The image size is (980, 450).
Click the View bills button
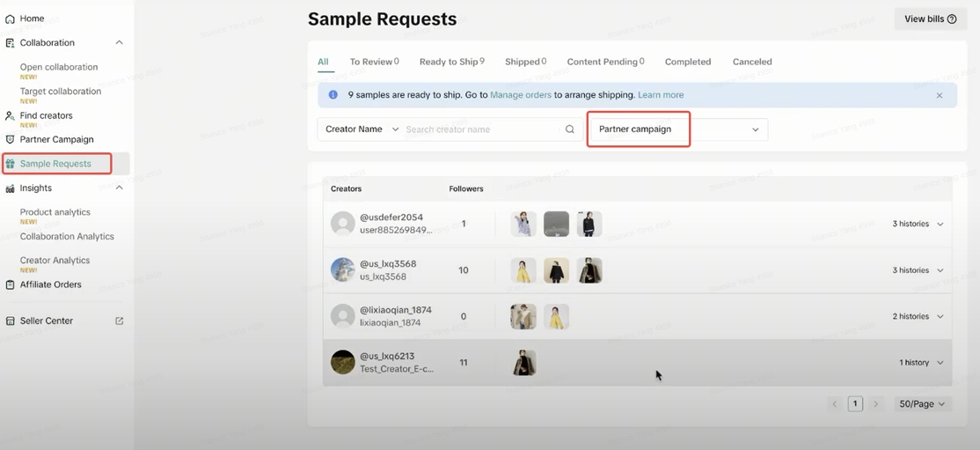click(x=930, y=19)
